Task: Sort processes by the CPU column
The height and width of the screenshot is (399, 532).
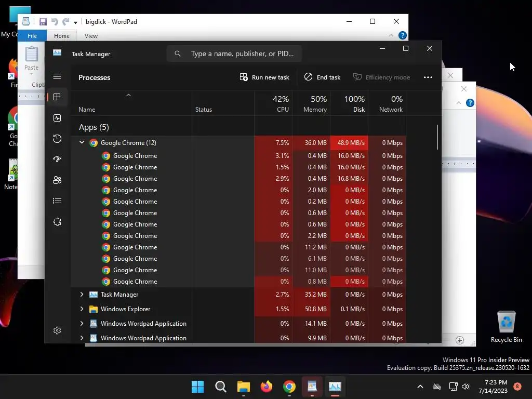Action: [x=273, y=104]
